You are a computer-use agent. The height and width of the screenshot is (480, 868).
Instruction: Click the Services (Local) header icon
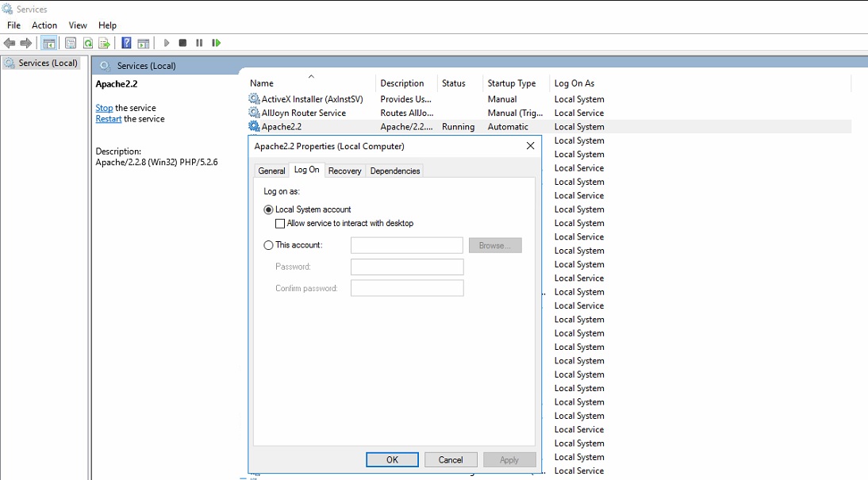click(x=106, y=66)
